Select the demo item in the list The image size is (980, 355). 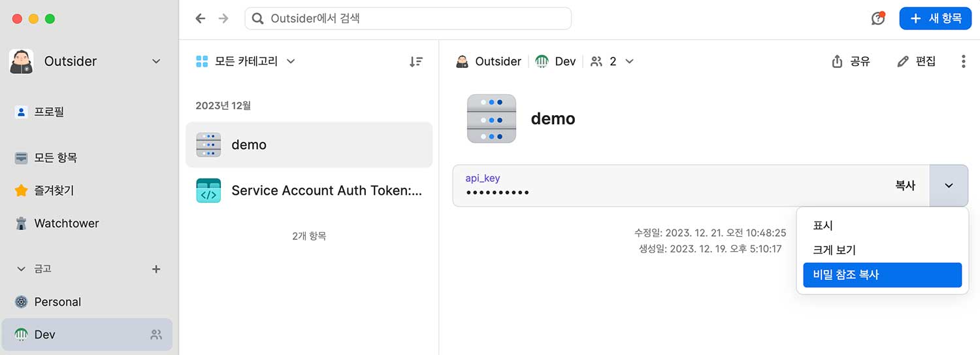(x=309, y=144)
